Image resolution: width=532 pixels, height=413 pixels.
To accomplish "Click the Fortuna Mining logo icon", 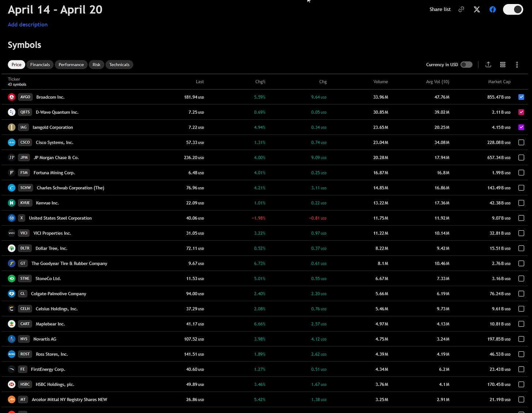I will 12,173.
